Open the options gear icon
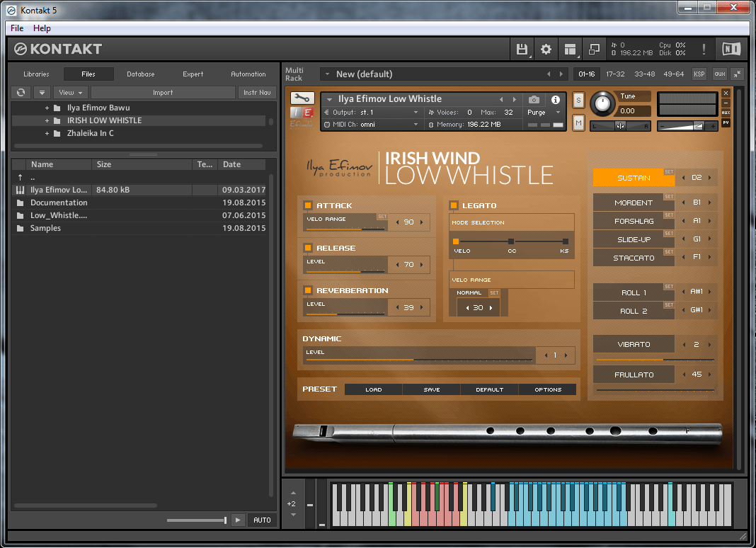The image size is (756, 548). click(546, 49)
